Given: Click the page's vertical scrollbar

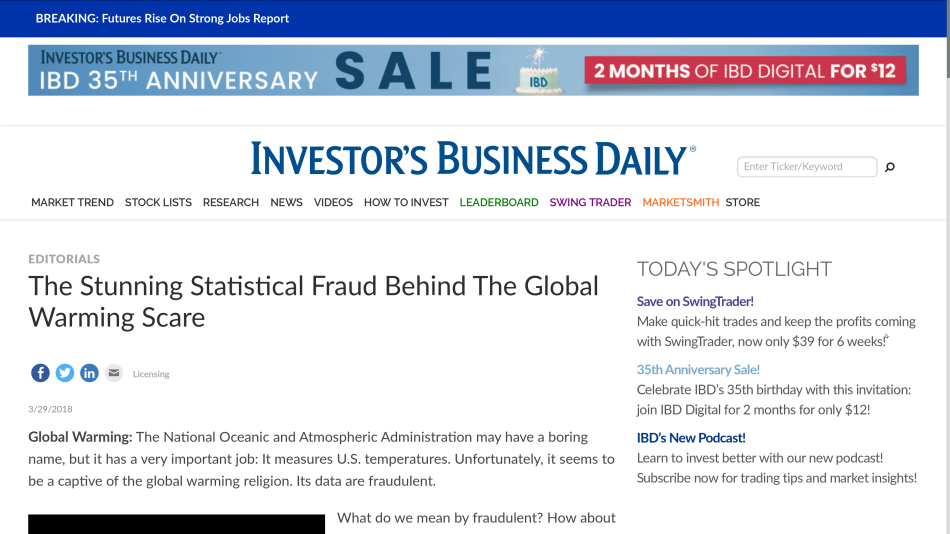Looking at the screenshot, I should (x=947, y=267).
